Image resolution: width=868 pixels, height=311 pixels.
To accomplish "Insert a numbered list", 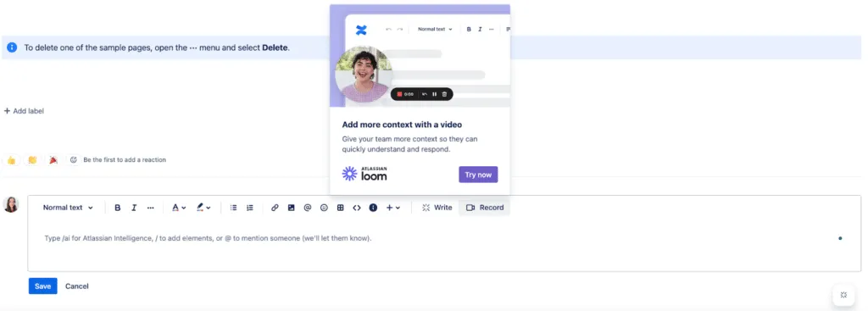I will tap(250, 208).
